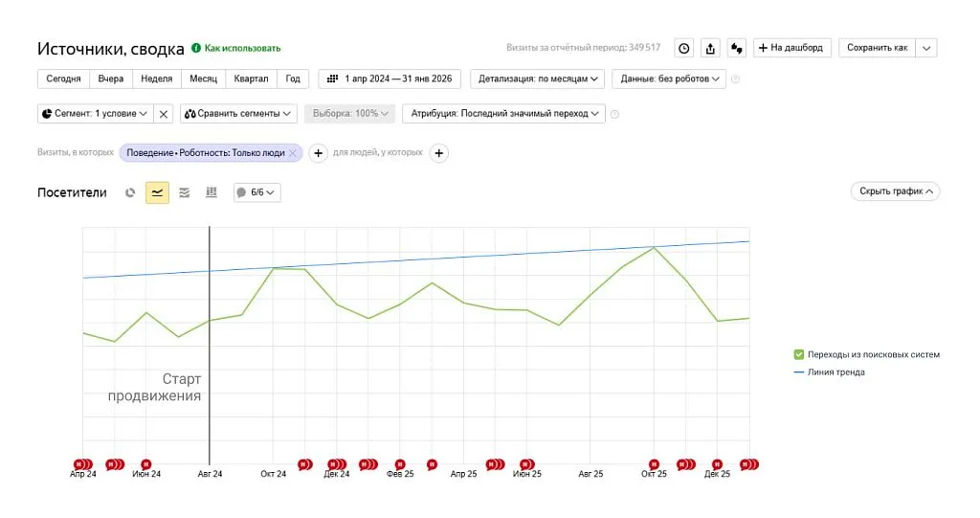980x518 pixels.
Task: Switch to column chart view icon
Action: [x=212, y=192]
